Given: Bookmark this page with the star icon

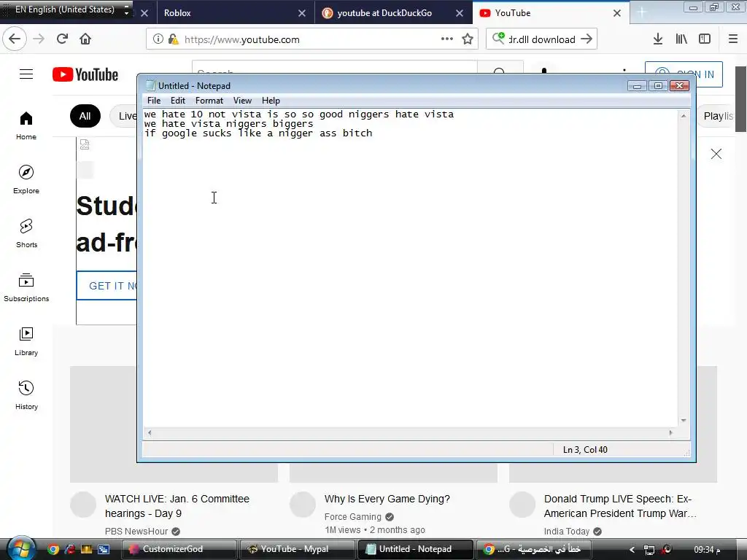Looking at the screenshot, I should 468,39.
